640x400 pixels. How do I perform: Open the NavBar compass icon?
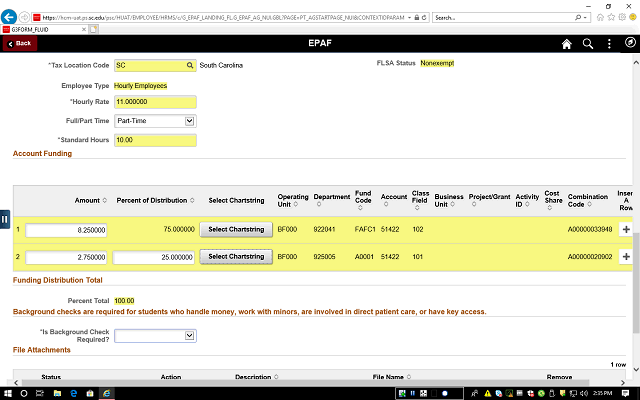(627, 44)
